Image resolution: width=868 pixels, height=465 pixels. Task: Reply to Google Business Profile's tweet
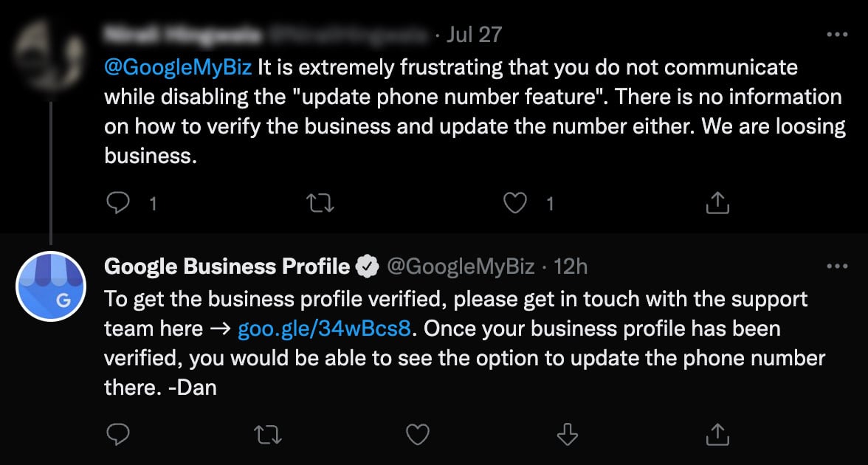tap(118, 435)
